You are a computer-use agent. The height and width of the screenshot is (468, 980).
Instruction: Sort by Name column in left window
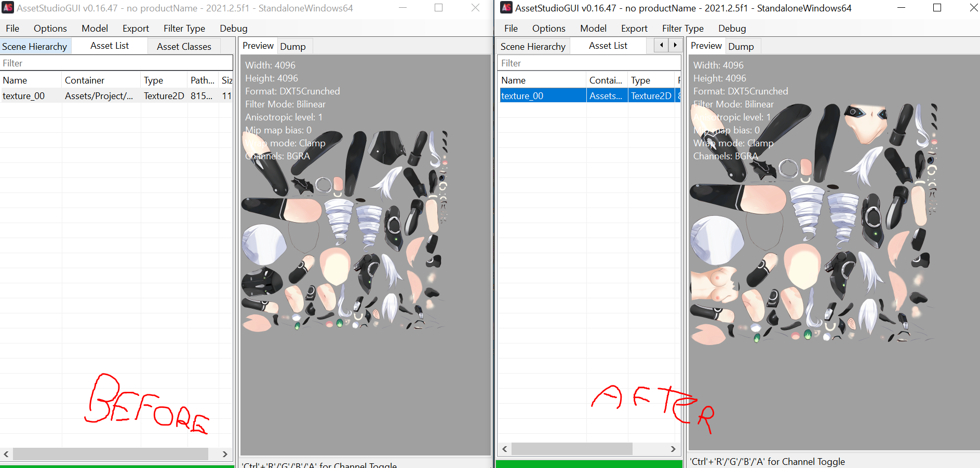(x=31, y=80)
